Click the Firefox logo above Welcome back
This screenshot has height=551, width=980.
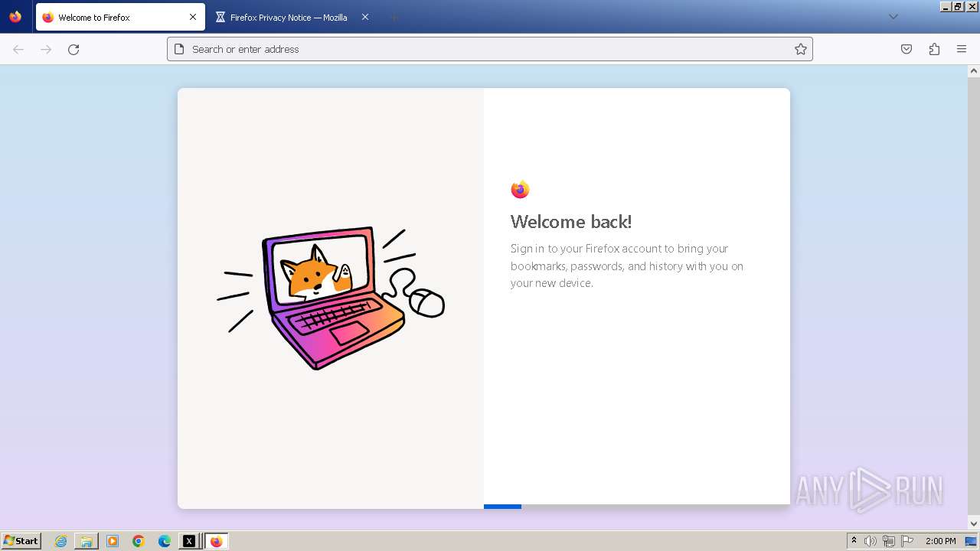pos(520,189)
